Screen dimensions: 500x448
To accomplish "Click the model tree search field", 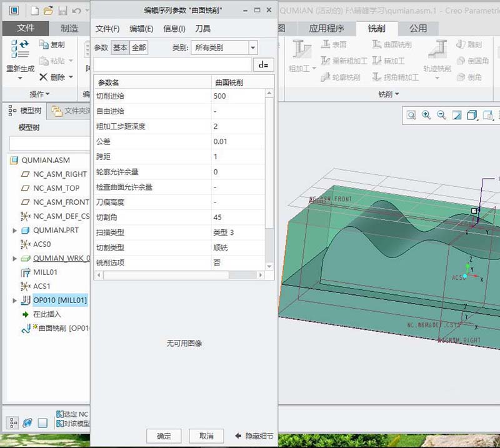I will click(x=50, y=143).
